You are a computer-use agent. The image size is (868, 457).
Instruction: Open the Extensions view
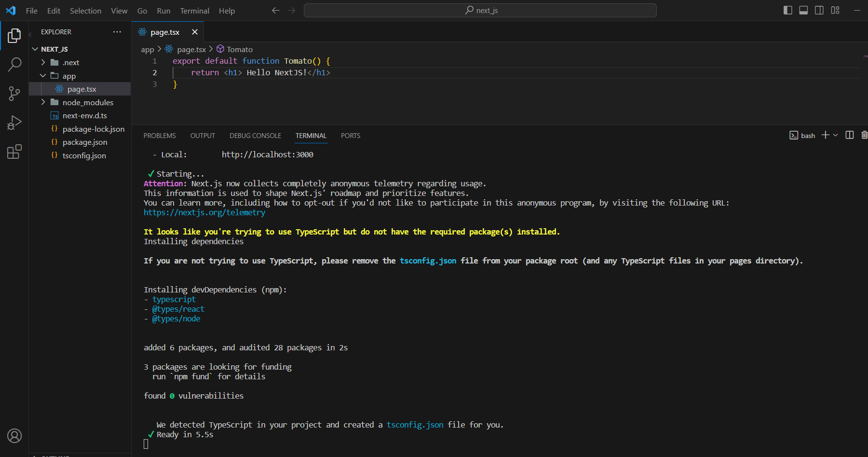[14, 152]
